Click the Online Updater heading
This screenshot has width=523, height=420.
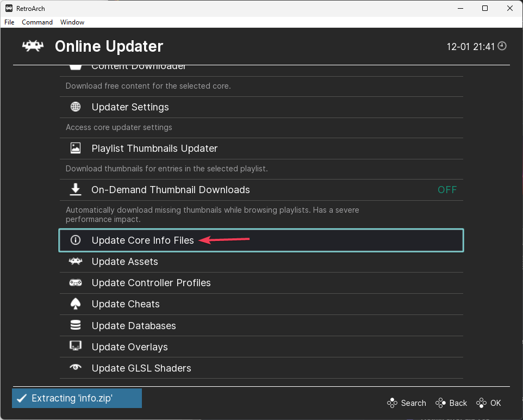click(x=109, y=46)
